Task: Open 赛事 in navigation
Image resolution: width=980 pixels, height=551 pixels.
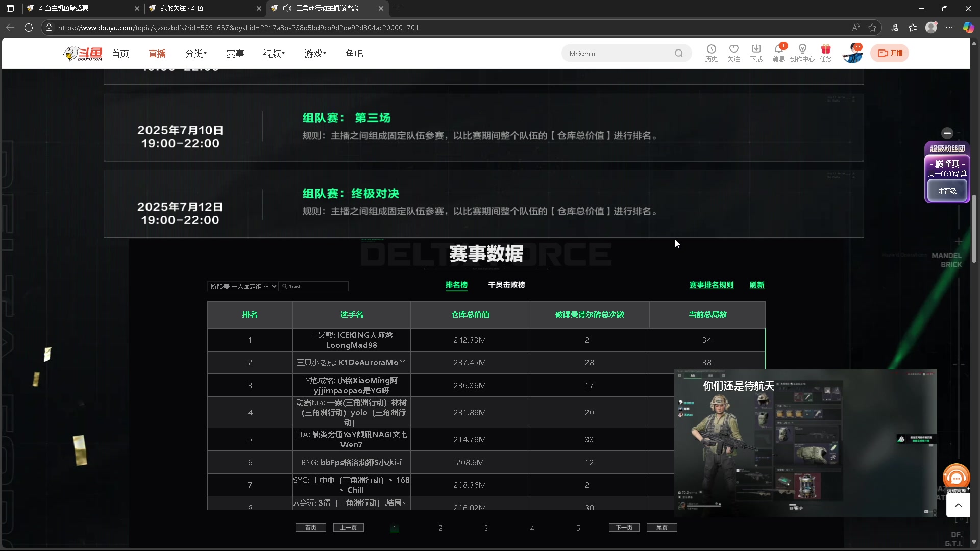Action: click(x=235, y=54)
